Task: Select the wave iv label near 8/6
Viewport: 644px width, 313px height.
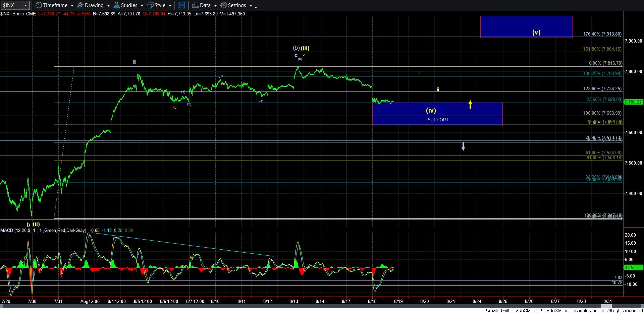Action: pos(175,108)
